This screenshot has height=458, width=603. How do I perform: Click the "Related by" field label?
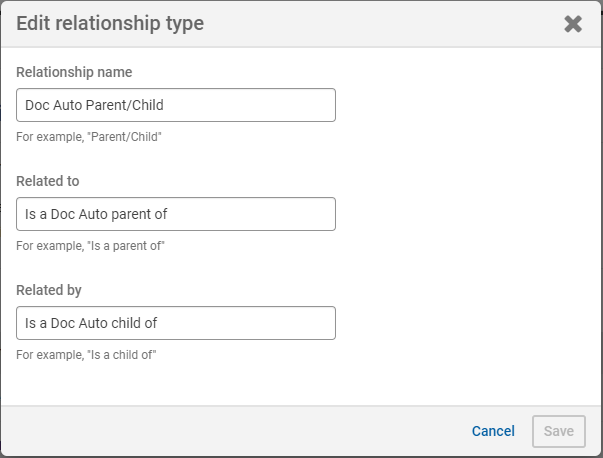(49, 290)
